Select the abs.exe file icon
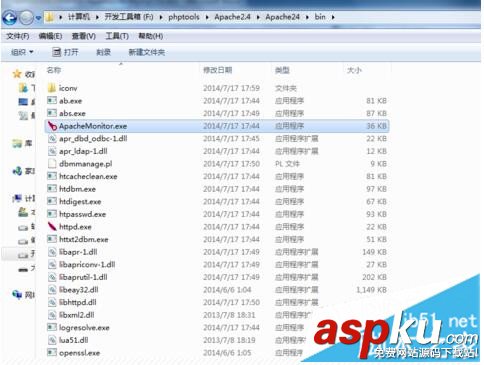This screenshot has height=365, width=484. [x=52, y=113]
